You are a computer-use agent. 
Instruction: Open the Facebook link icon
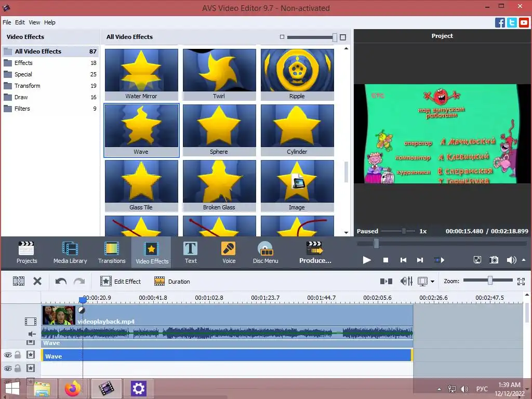[x=500, y=23]
